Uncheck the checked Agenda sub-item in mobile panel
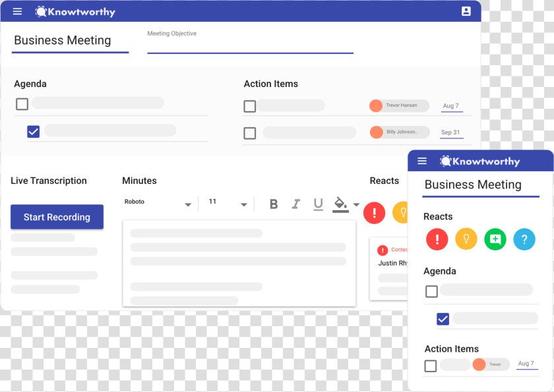The width and height of the screenshot is (554, 392). tap(443, 319)
